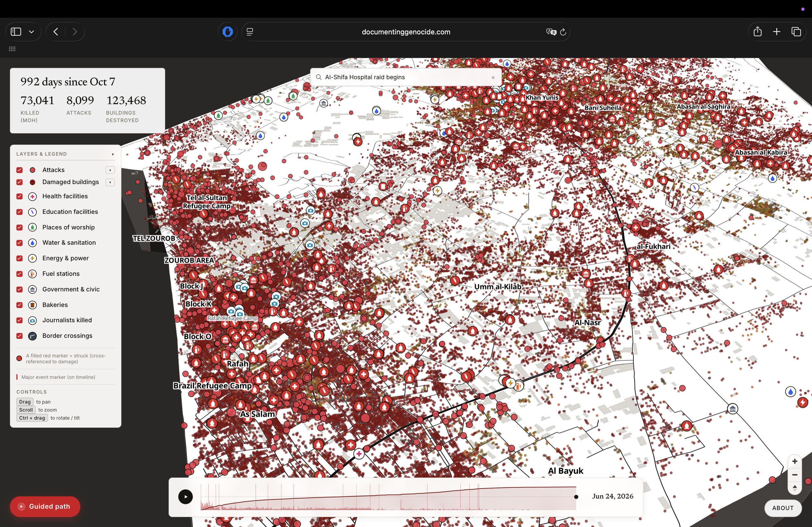Uncheck the Attacks layer

19,170
